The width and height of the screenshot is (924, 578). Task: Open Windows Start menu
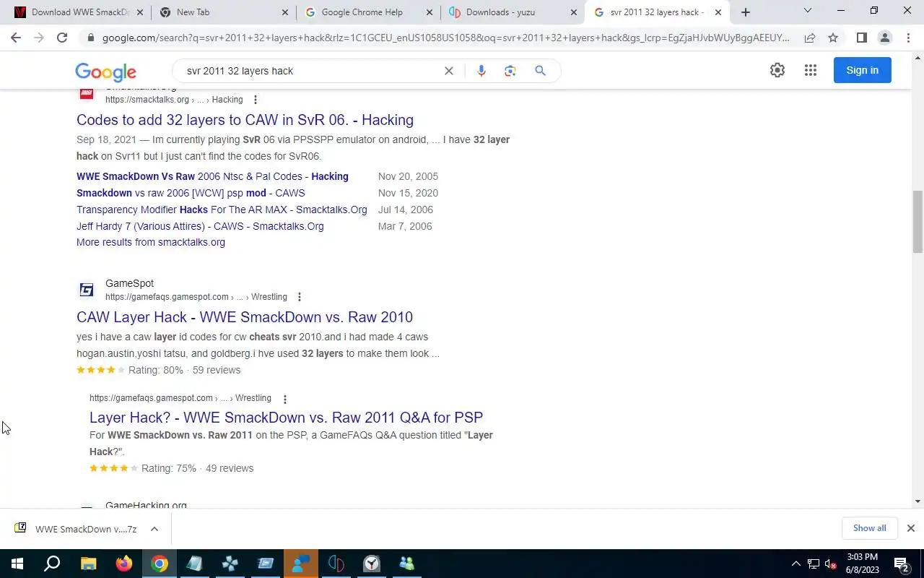(x=17, y=564)
